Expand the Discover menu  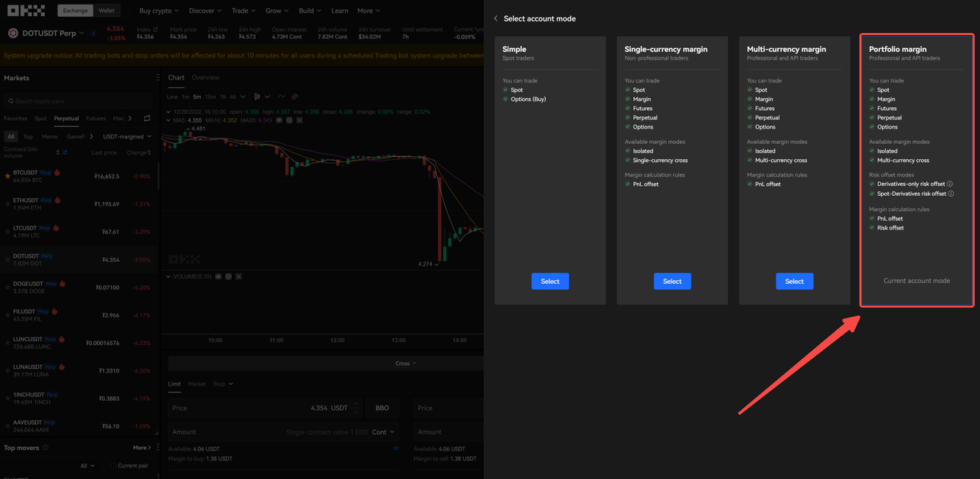205,11
